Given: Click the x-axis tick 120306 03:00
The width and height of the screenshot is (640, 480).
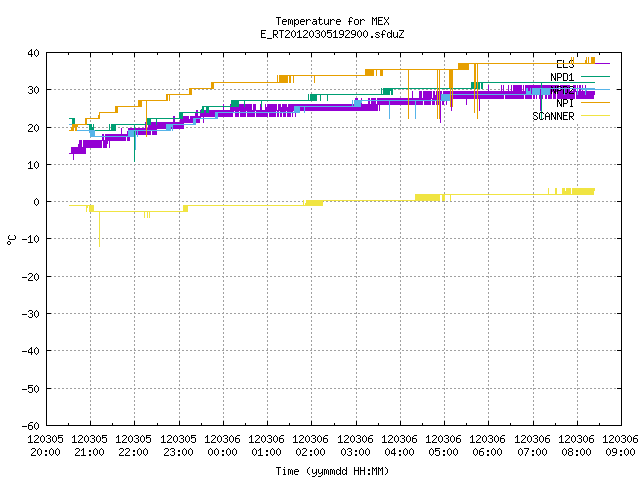Looking at the screenshot, I should click(x=355, y=446).
